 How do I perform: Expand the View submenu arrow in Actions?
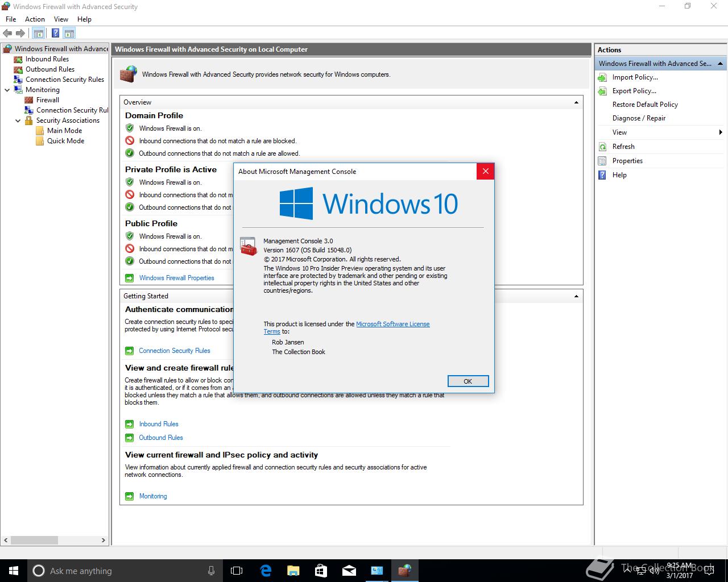click(721, 132)
